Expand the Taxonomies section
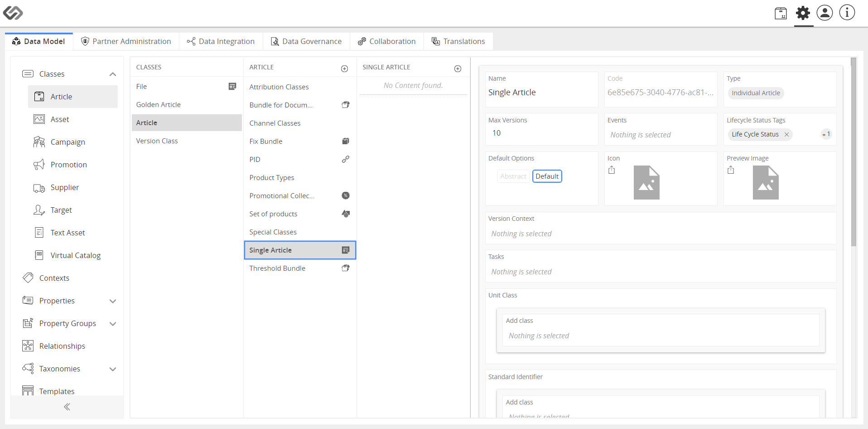 [x=113, y=369]
